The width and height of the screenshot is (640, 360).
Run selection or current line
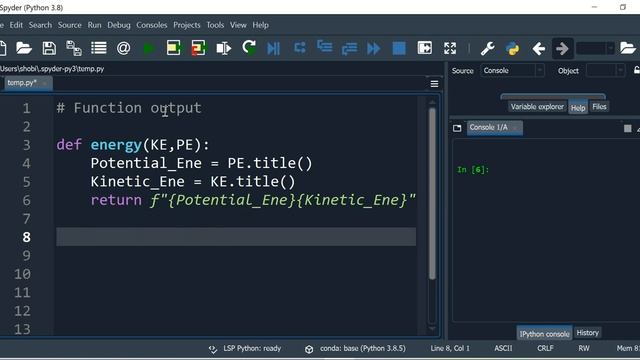click(x=224, y=49)
